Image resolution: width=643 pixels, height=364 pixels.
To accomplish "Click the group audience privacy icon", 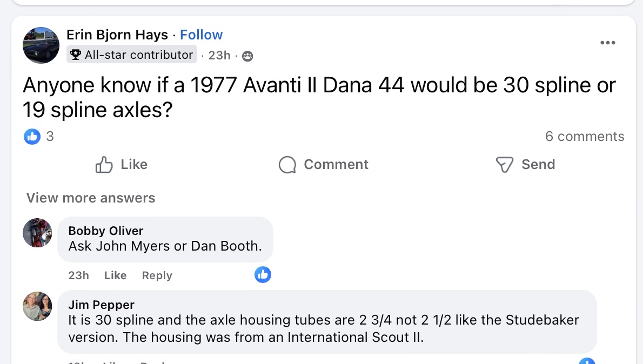I will click(247, 56).
